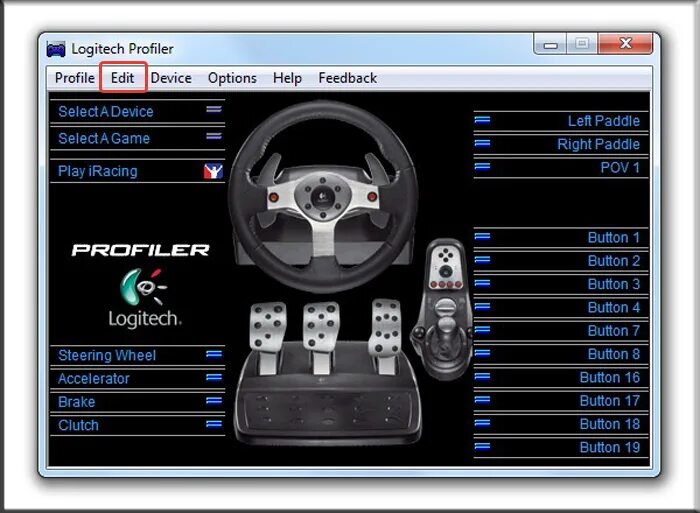Select the Button 16 text
Image resolution: width=700 pixels, height=513 pixels.
tap(610, 377)
